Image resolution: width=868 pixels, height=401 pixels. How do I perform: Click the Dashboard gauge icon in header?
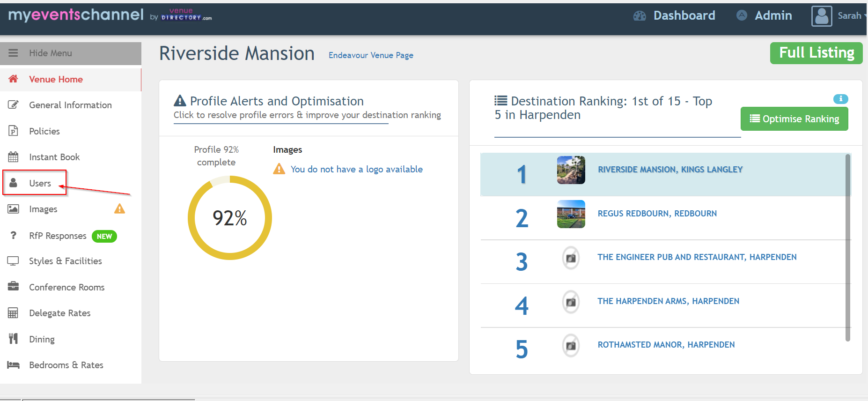[640, 16]
